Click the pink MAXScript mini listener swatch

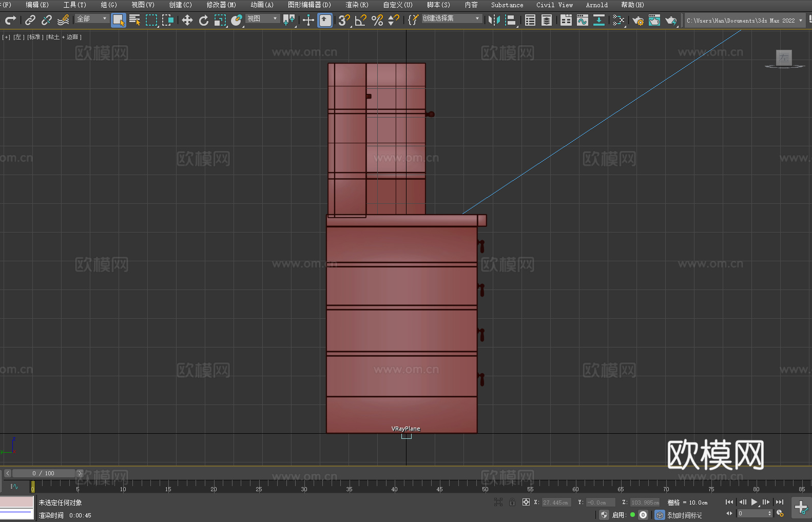pos(16,502)
